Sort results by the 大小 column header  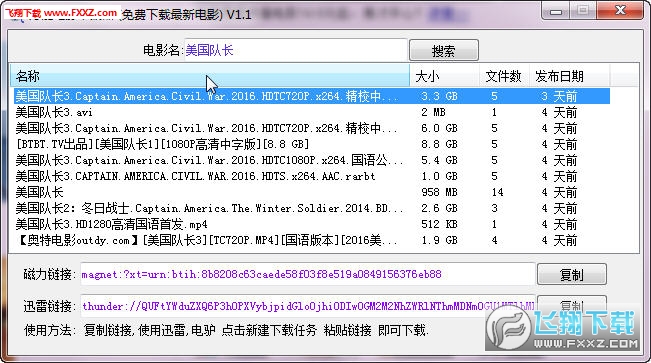point(445,76)
